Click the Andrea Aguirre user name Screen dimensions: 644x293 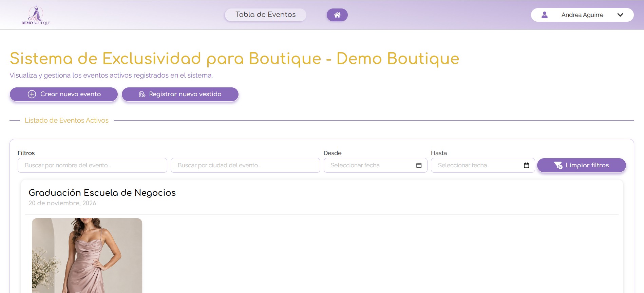pos(582,15)
